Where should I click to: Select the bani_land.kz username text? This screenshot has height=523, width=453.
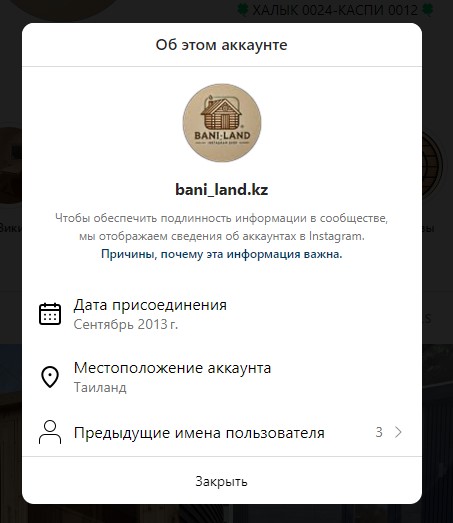222,189
